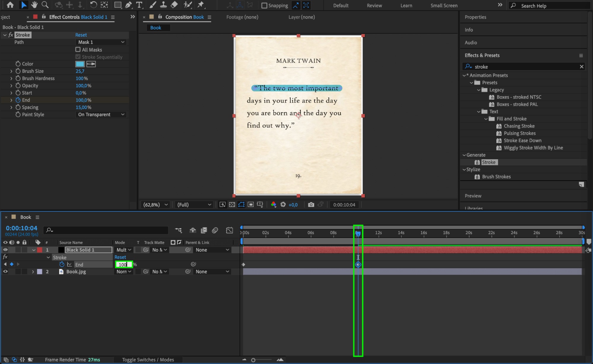The height and width of the screenshot is (364, 593).
Task: Expand the Brush Size property
Action: (x=11, y=71)
